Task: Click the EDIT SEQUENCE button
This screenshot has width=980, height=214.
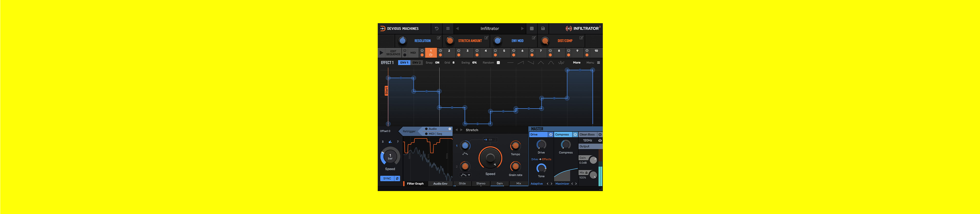Action: click(x=393, y=53)
